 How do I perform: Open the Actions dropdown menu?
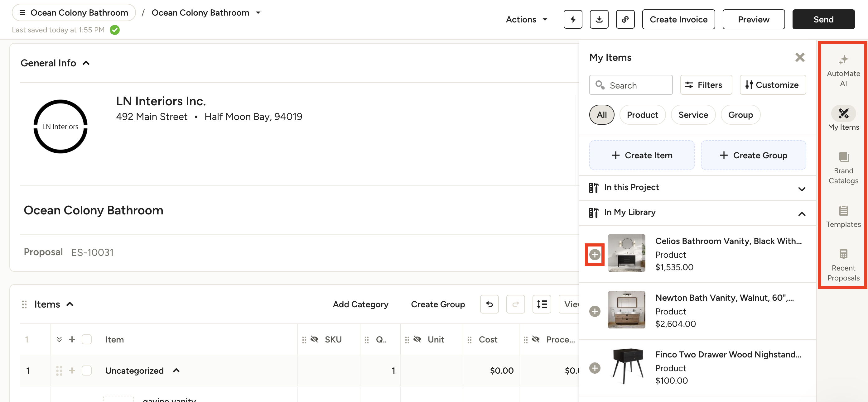(526, 20)
